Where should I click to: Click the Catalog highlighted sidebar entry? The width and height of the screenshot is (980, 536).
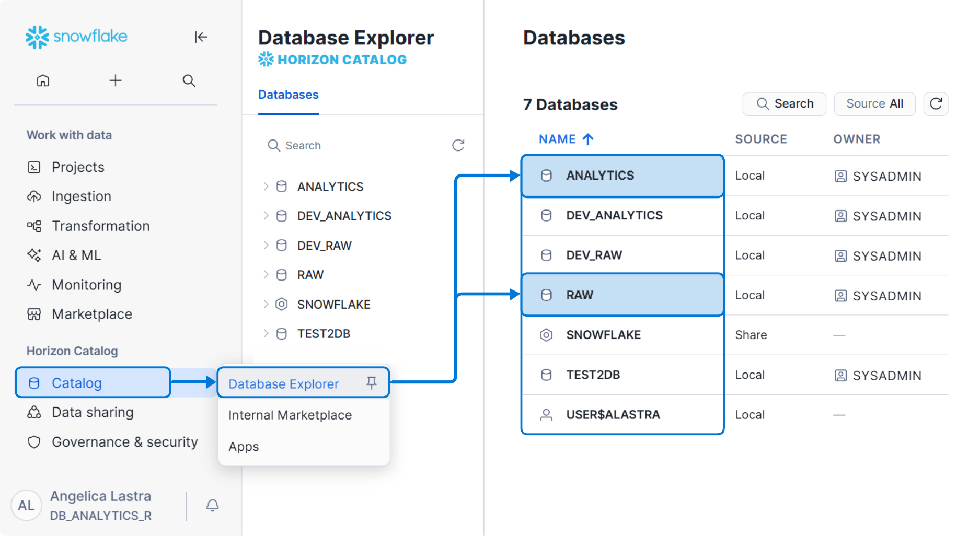[77, 382]
